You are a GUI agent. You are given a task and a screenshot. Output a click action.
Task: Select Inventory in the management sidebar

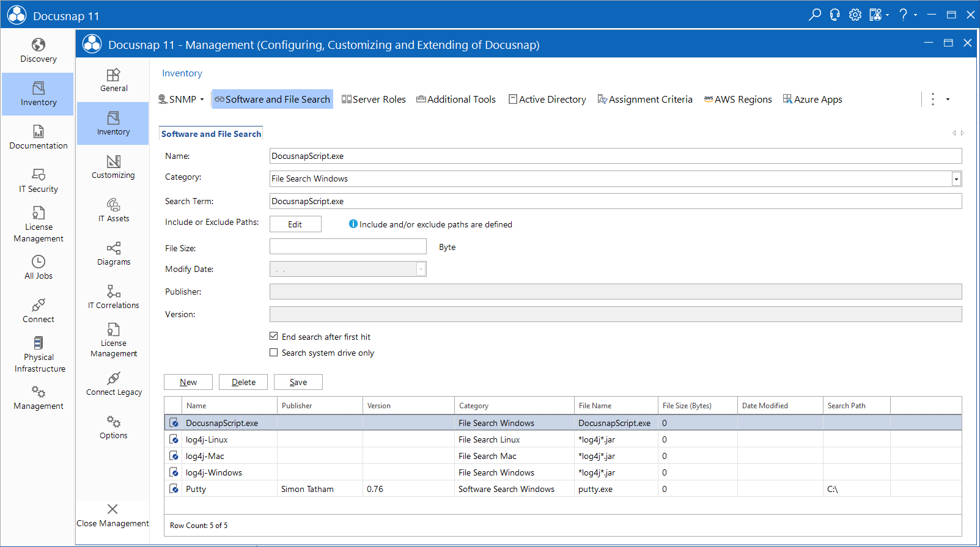(113, 123)
